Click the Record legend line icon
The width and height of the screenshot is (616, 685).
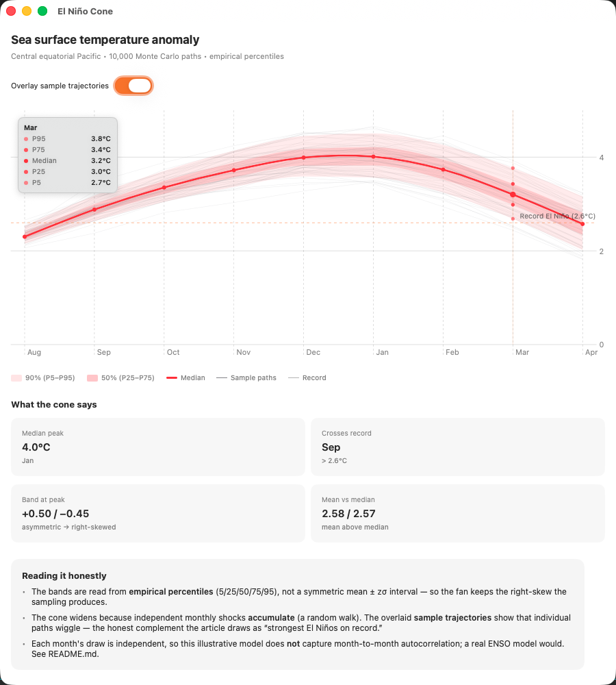click(x=294, y=378)
